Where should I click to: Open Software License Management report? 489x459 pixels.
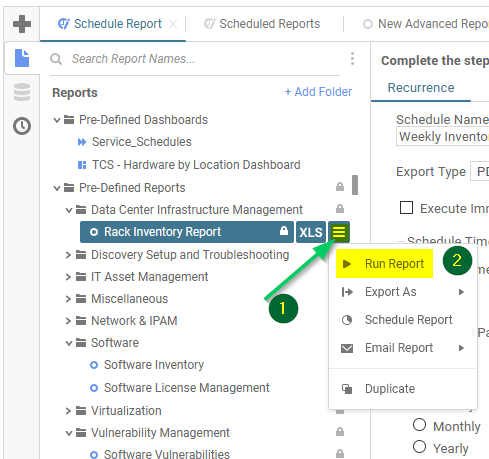(186, 388)
